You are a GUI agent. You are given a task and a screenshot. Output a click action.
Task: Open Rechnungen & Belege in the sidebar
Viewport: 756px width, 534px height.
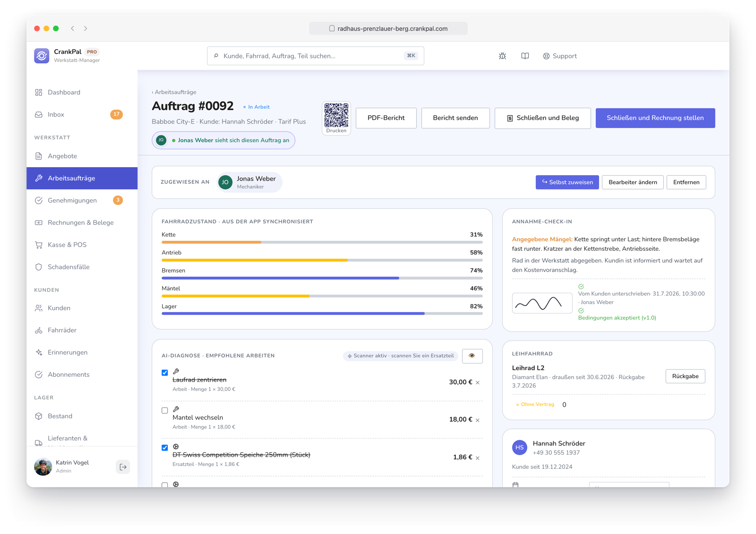(82, 222)
